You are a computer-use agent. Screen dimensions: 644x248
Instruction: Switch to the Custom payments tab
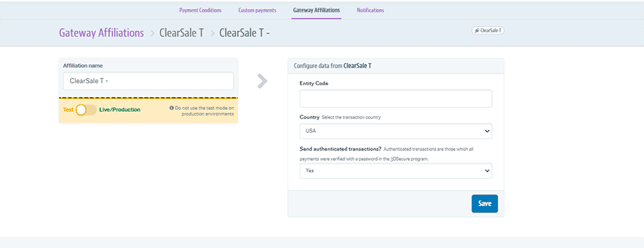click(257, 10)
